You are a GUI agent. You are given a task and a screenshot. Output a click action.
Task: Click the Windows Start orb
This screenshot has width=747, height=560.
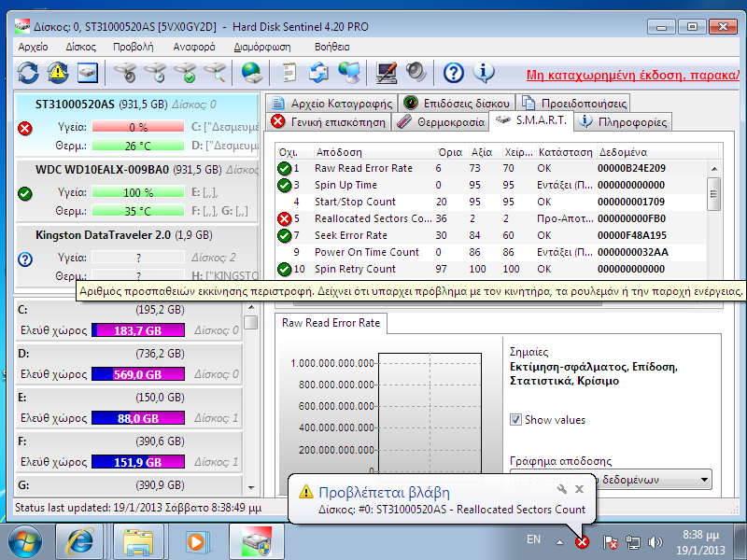[25, 541]
